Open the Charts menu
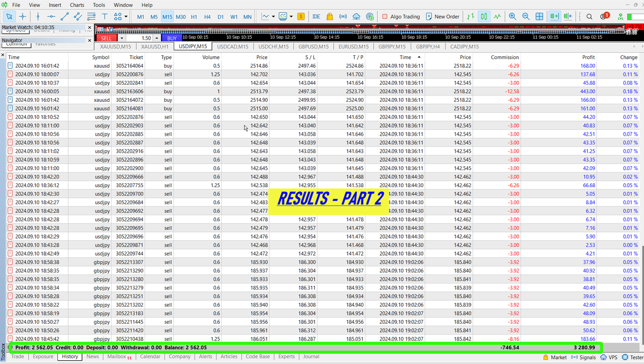This screenshot has height=364, width=644. point(77,5)
